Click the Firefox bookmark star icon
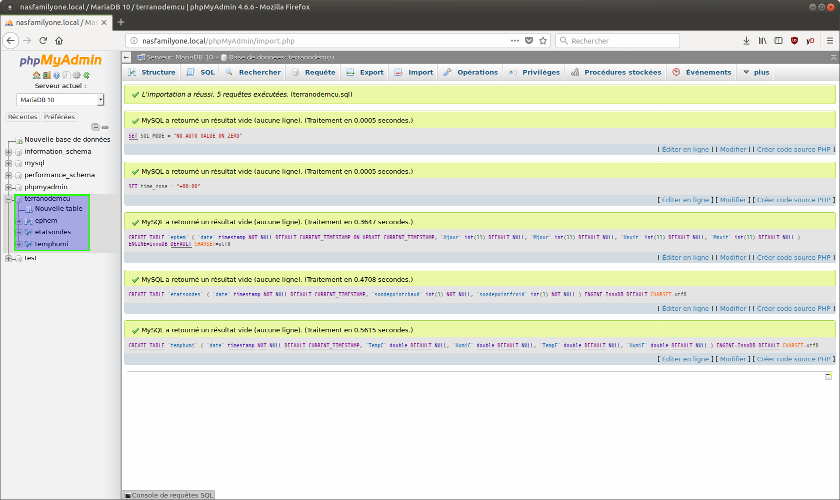 pyautogui.click(x=543, y=41)
